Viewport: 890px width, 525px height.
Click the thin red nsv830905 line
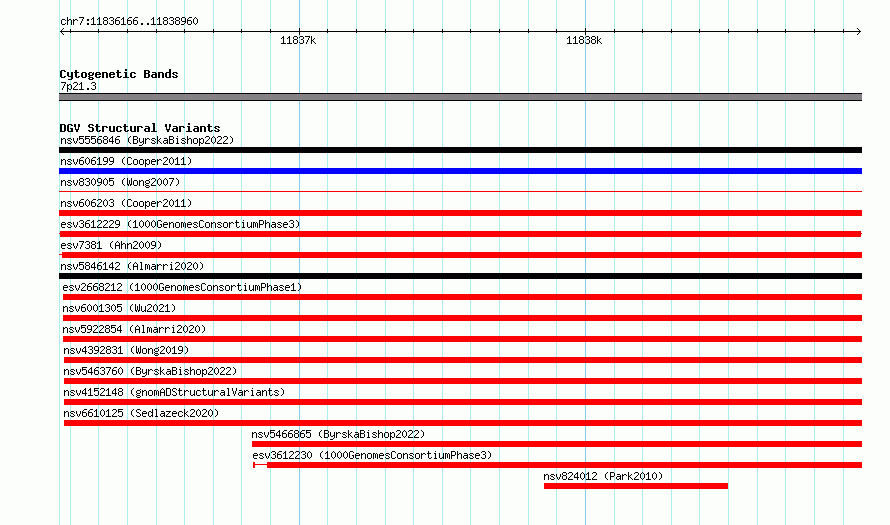pyautogui.click(x=460, y=192)
